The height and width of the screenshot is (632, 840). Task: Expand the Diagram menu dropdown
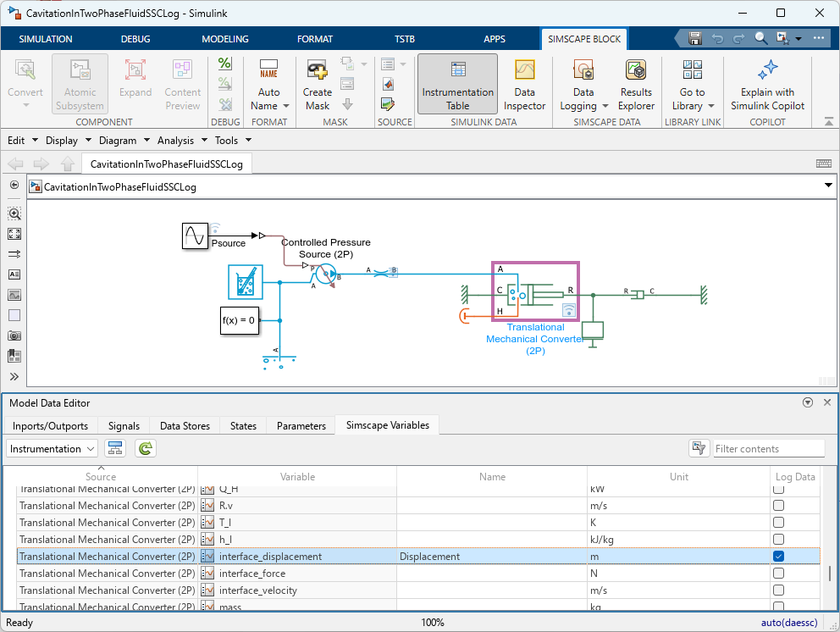click(x=124, y=141)
